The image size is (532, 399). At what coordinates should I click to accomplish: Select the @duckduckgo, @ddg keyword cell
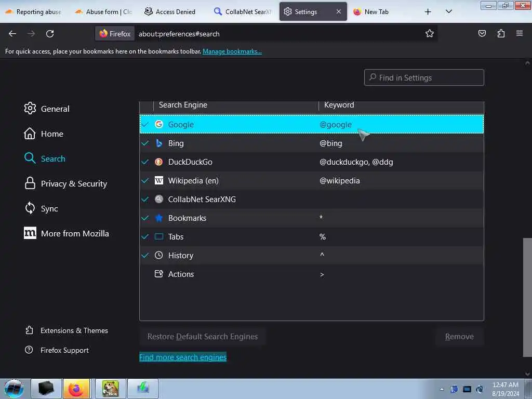[356, 162]
